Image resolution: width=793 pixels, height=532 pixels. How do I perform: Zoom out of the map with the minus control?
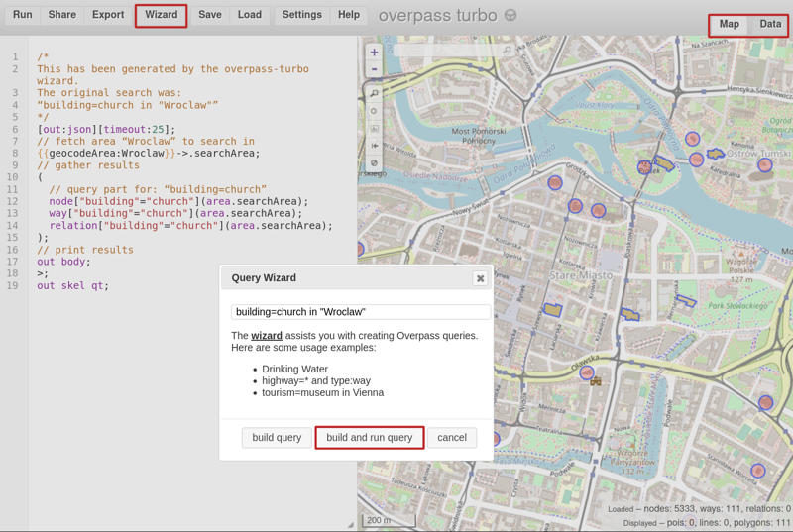(x=375, y=69)
